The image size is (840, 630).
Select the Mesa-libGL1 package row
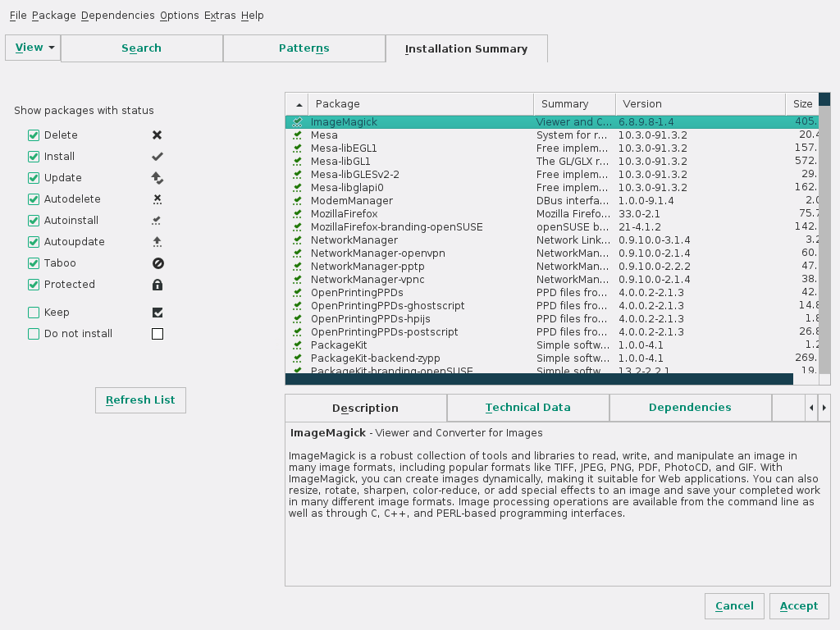point(340,162)
